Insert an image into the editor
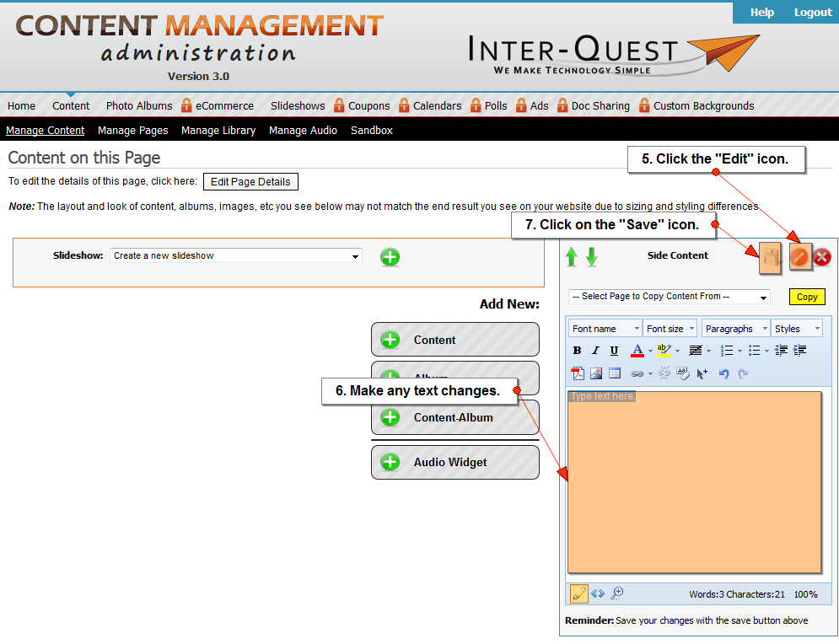This screenshot has width=839, height=644. (x=596, y=373)
